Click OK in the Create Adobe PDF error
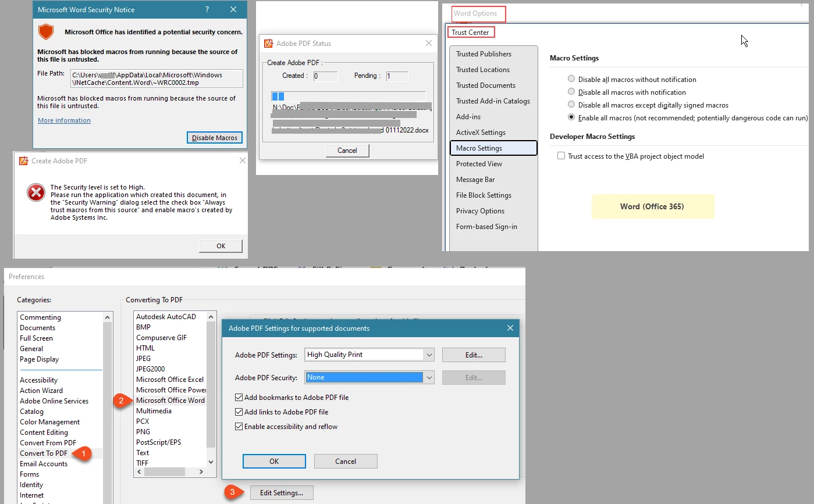Viewport: 814px width, 504px height. [x=221, y=245]
